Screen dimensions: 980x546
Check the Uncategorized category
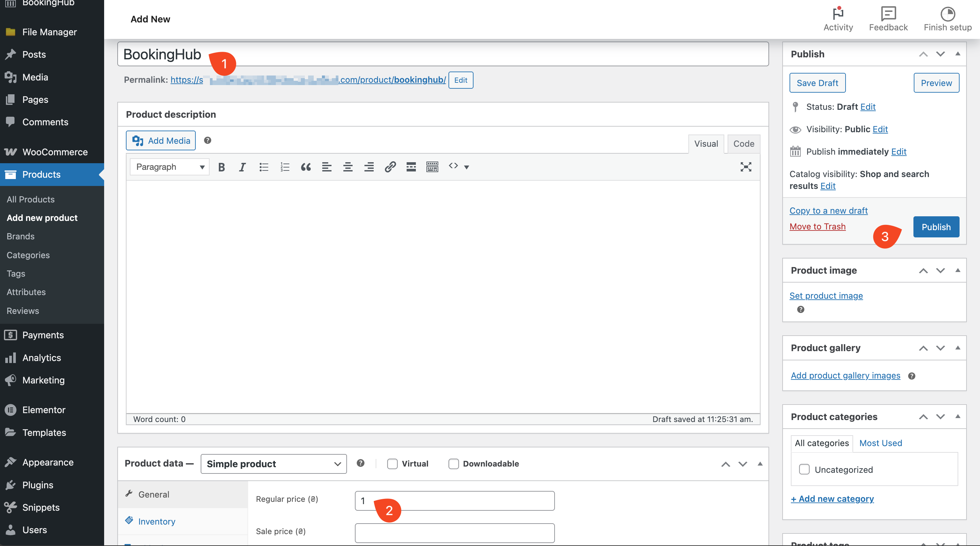[804, 469]
